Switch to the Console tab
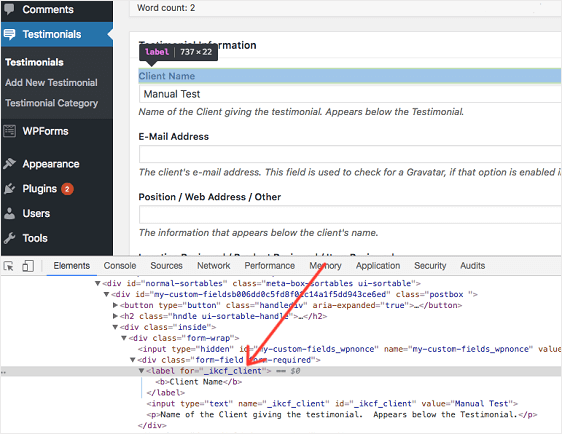The image size is (562, 434). pos(120,266)
